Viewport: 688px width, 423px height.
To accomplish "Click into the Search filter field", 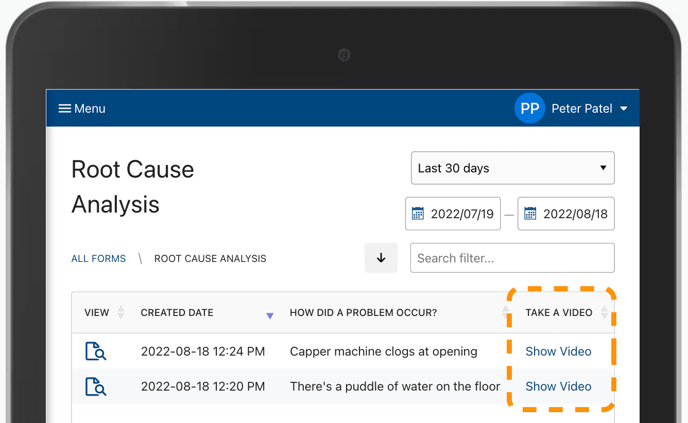I will click(512, 258).
